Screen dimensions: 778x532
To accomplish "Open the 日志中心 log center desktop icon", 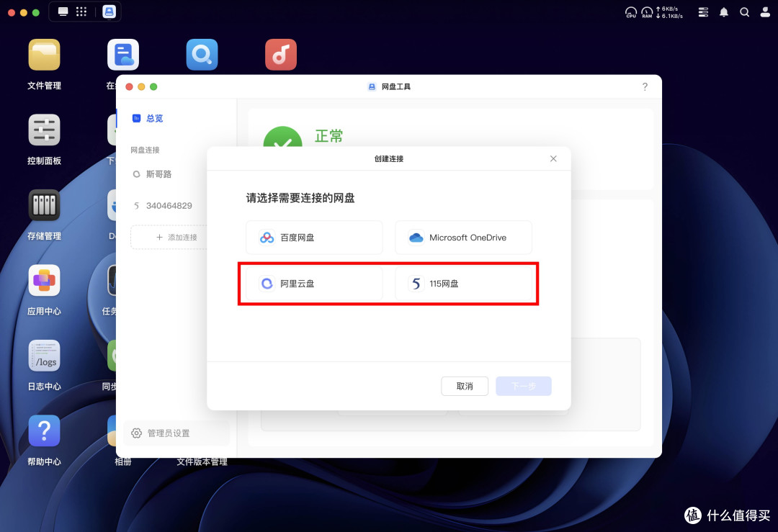I will click(x=44, y=356).
